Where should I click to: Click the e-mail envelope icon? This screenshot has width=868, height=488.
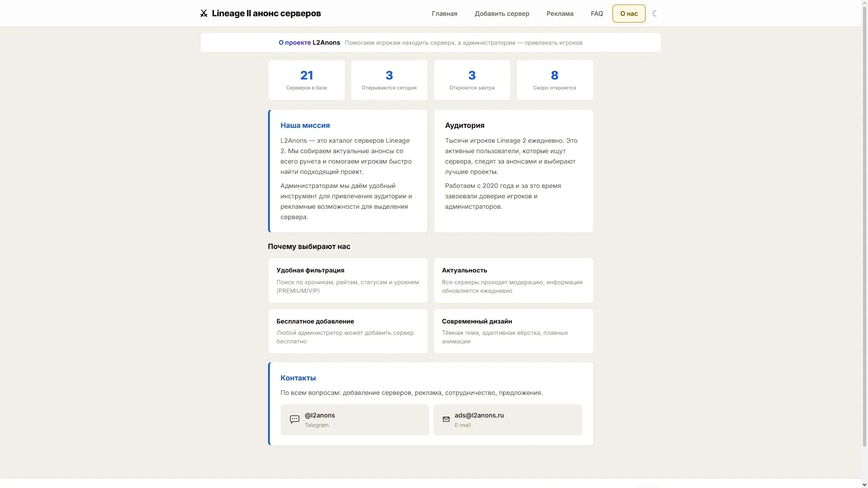(446, 419)
